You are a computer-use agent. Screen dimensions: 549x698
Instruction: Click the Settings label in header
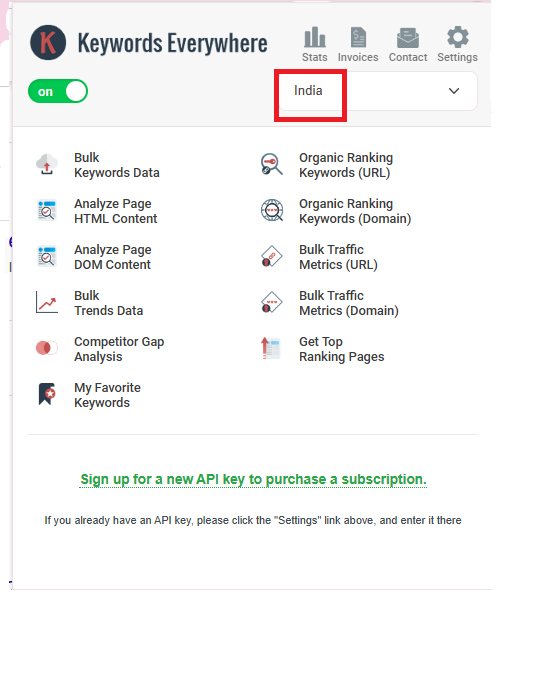tap(457, 57)
